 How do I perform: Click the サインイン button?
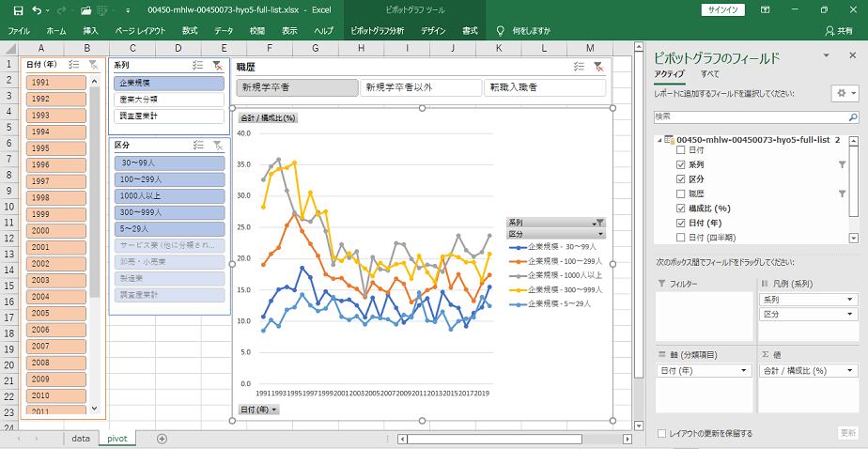point(723,9)
